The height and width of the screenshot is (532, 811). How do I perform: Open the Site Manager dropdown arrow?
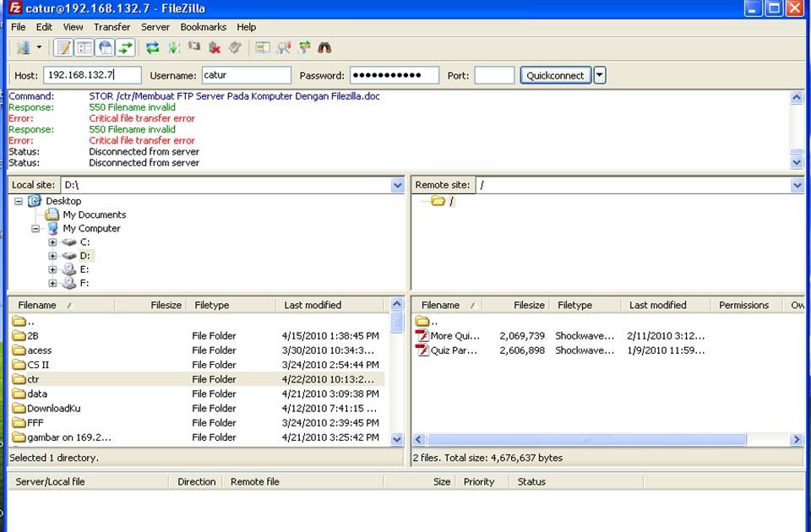pyautogui.click(x=40, y=48)
